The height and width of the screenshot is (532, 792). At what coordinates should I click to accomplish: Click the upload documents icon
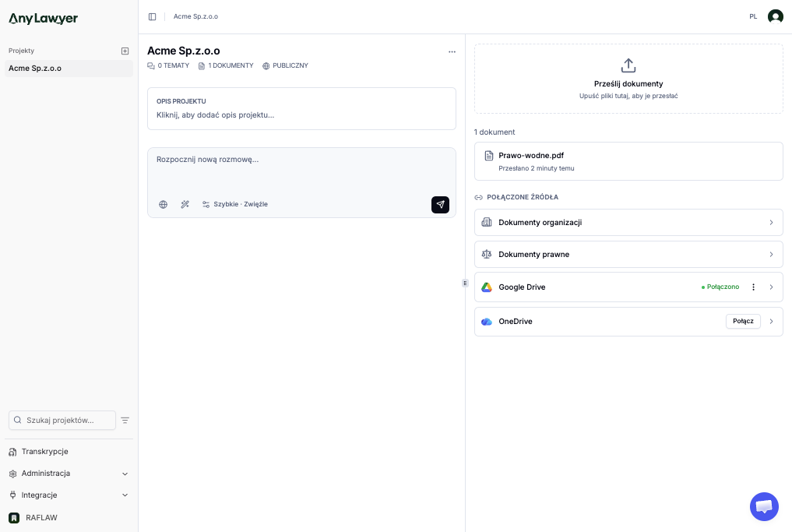tap(628, 65)
